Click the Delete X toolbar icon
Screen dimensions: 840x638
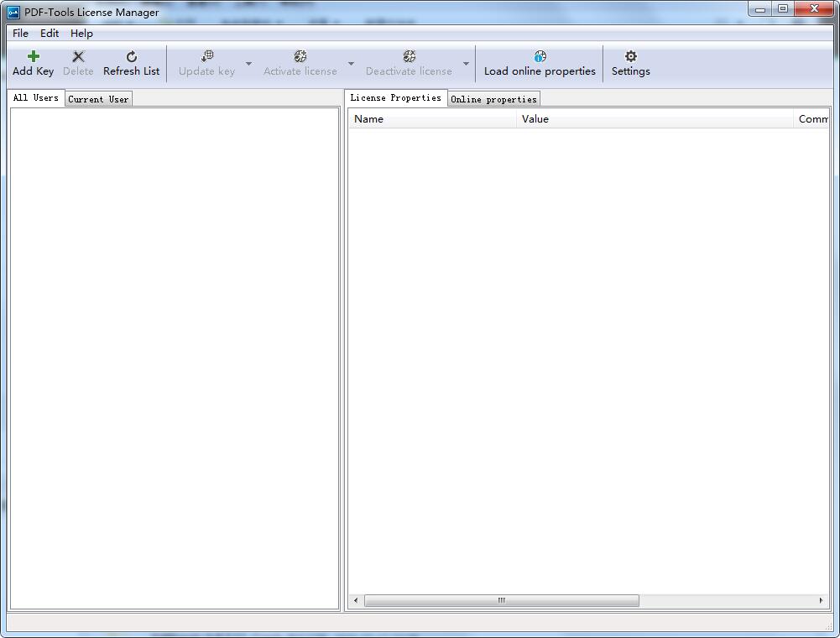click(78, 56)
